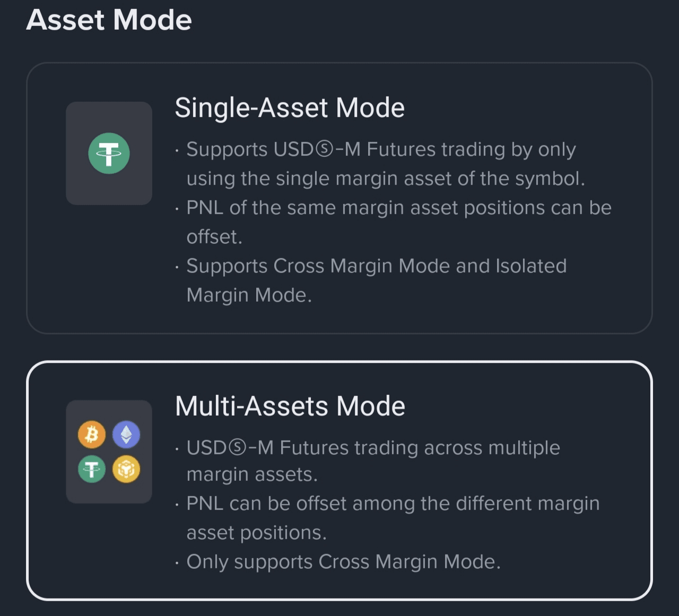The width and height of the screenshot is (679, 616).
Task: Click "Supports Cross Margin Mode and Isolated" line
Action: point(377,266)
